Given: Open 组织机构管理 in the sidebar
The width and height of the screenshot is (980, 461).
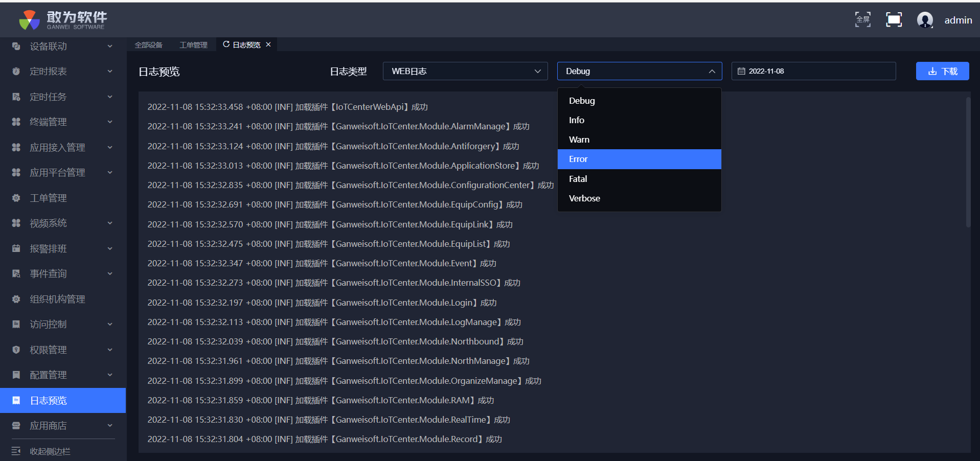Looking at the screenshot, I should (63, 299).
